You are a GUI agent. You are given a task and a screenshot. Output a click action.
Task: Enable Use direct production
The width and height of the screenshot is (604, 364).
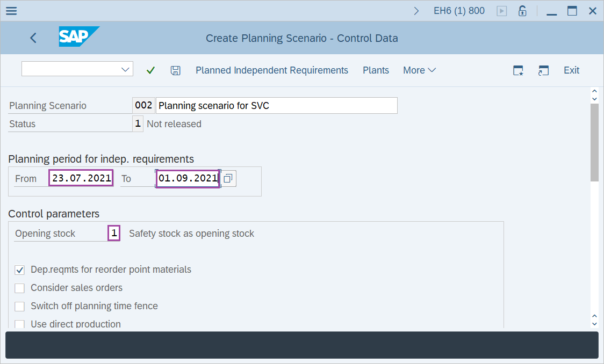tap(19, 324)
